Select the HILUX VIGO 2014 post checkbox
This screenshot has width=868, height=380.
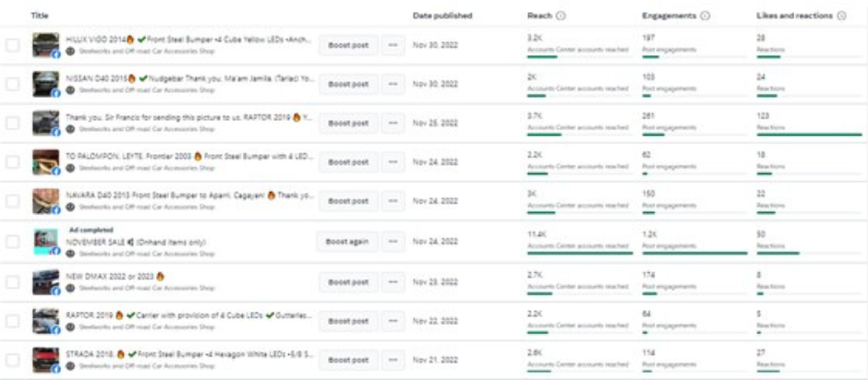pos(13,45)
